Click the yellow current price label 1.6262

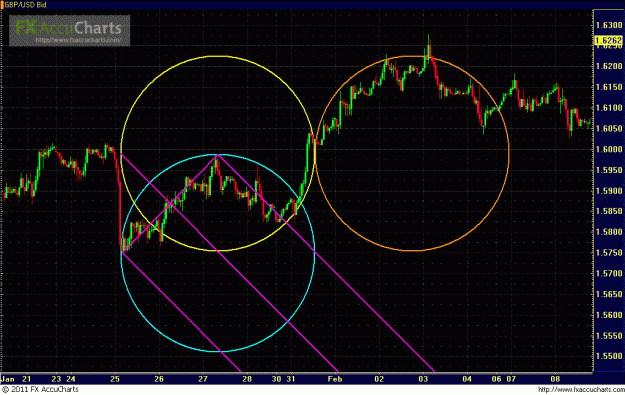click(608, 41)
